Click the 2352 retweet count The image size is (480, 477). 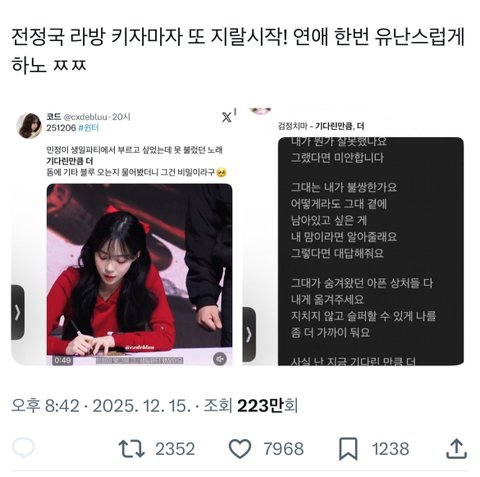175,449
